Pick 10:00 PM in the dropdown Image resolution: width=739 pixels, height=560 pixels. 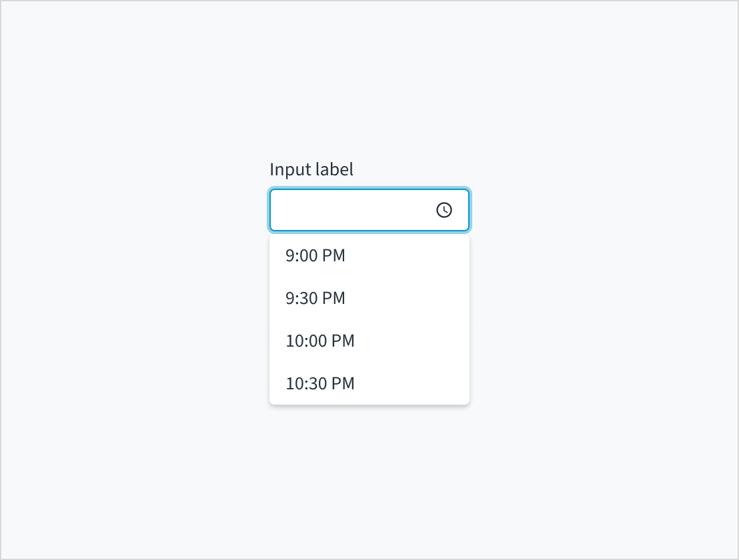pos(320,341)
